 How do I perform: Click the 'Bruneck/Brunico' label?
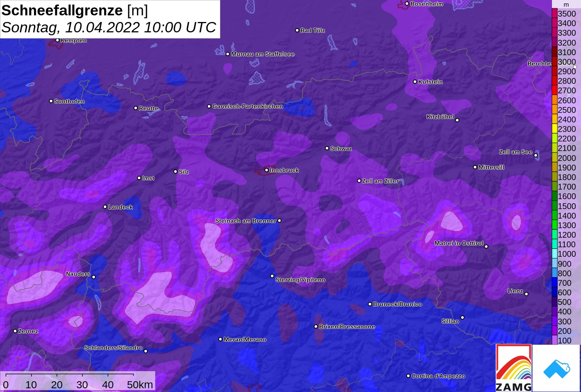coord(398,304)
